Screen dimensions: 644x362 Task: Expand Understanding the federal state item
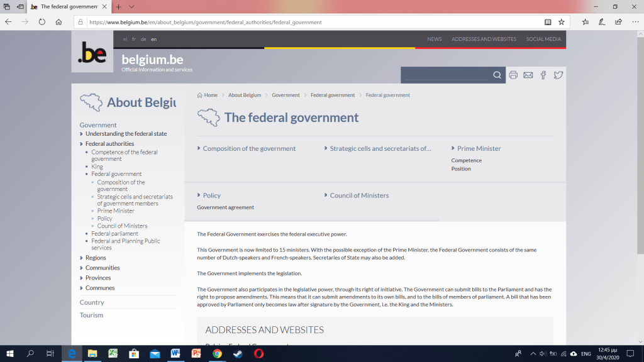126,134
